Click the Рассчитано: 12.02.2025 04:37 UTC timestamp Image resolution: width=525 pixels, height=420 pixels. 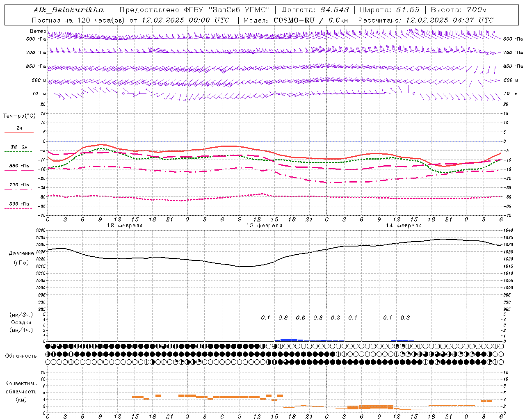[426, 20]
